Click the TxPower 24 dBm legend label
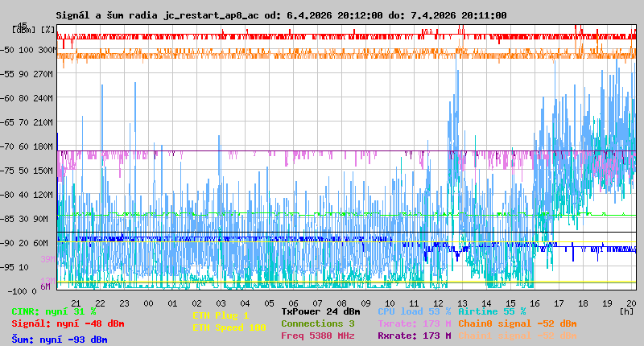Viewport: 644px width, 346px height. click(x=320, y=311)
